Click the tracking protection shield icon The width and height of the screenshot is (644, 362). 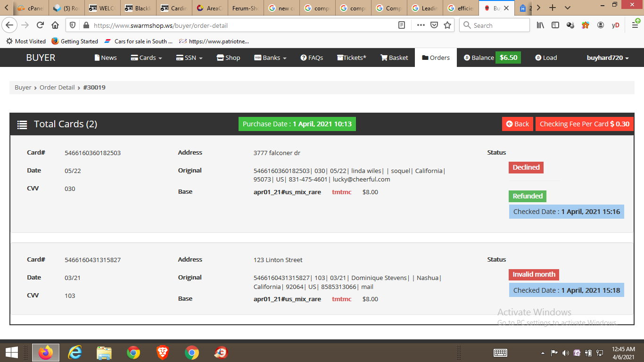click(x=73, y=25)
